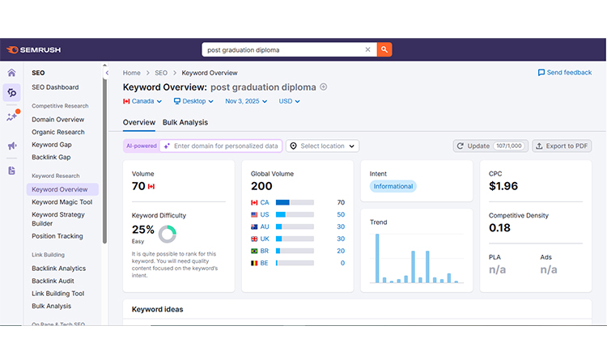This screenshot has width=607, height=364.
Task: Open the Nov 3, 2025 date dropdown
Action: point(246,101)
